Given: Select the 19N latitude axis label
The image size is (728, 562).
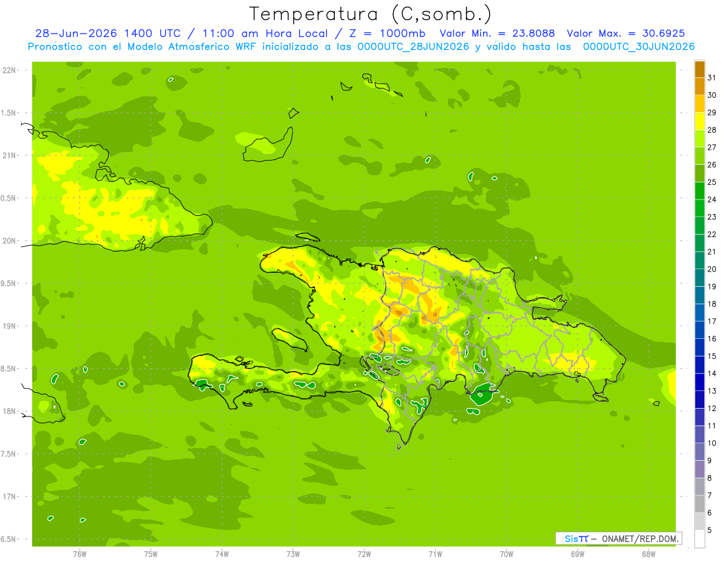Looking at the screenshot, I should [10, 326].
